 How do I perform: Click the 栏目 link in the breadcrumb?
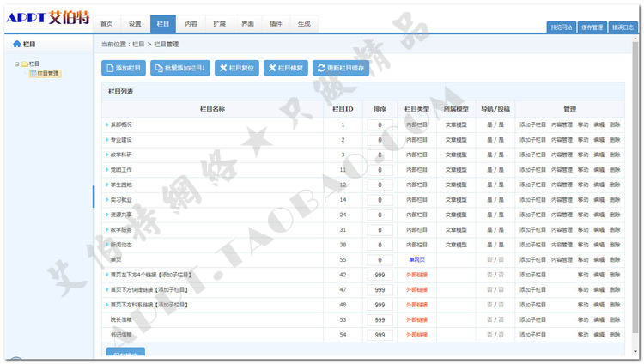pos(138,44)
